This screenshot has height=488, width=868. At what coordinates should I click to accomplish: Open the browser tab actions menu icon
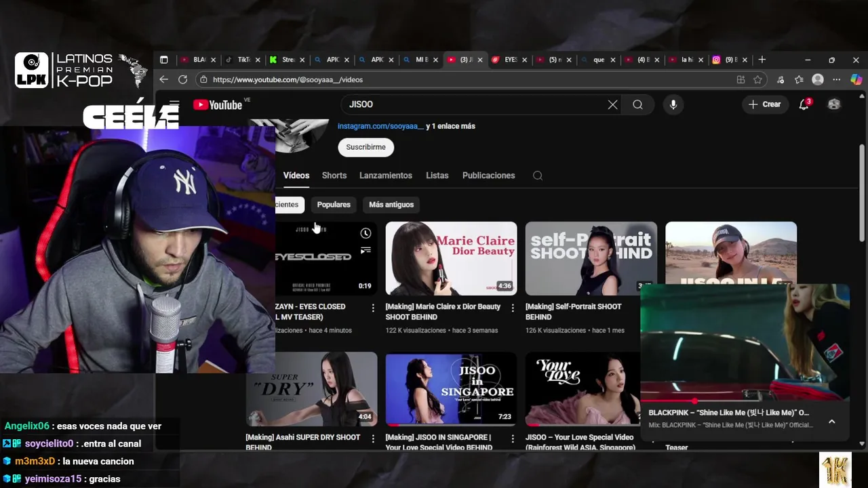click(x=163, y=60)
